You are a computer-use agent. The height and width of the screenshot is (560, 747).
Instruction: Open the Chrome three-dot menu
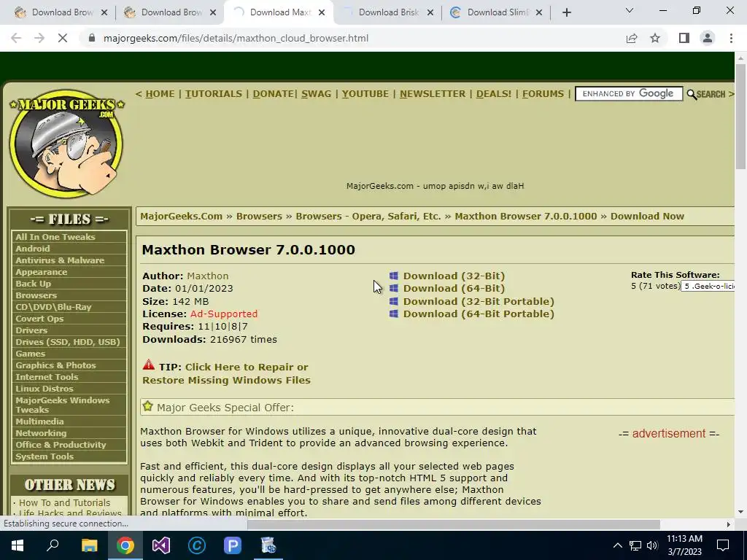point(731,38)
